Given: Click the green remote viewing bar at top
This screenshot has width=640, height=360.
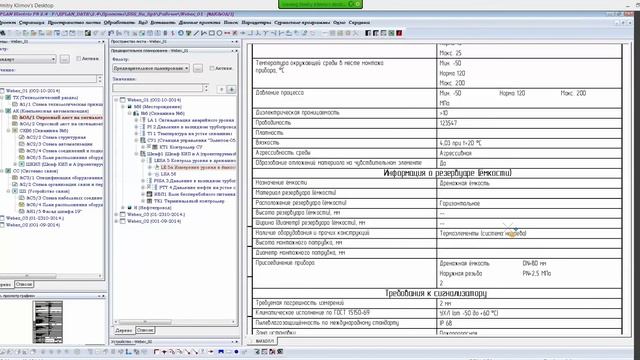Looking at the screenshot, I should (x=320, y=4).
